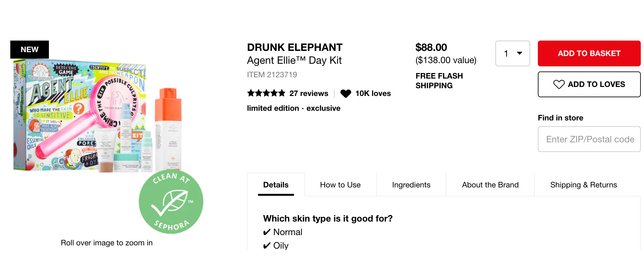Screen dimensions: 644x275
Task: Click the NEW badge on product image
Action: pos(30,50)
